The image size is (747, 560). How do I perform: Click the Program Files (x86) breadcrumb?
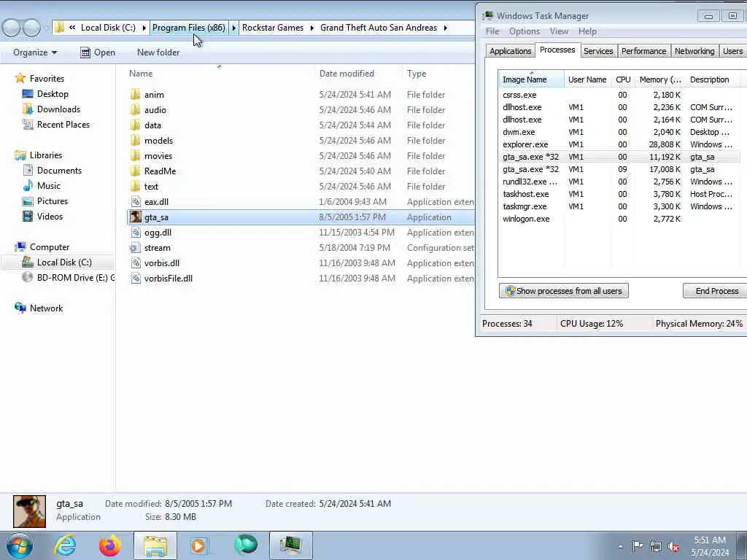[189, 28]
